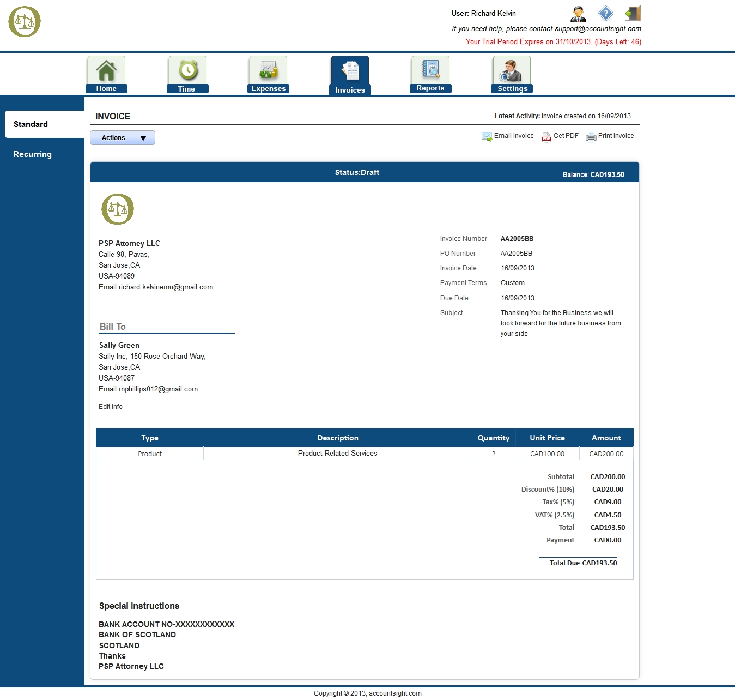Click the user profile icon
This screenshot has width=735, height=700.
click(x=578, y=13)
